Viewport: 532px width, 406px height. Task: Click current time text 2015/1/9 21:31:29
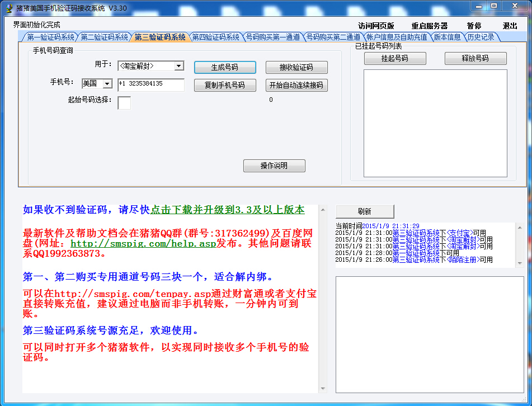[390, 226]
